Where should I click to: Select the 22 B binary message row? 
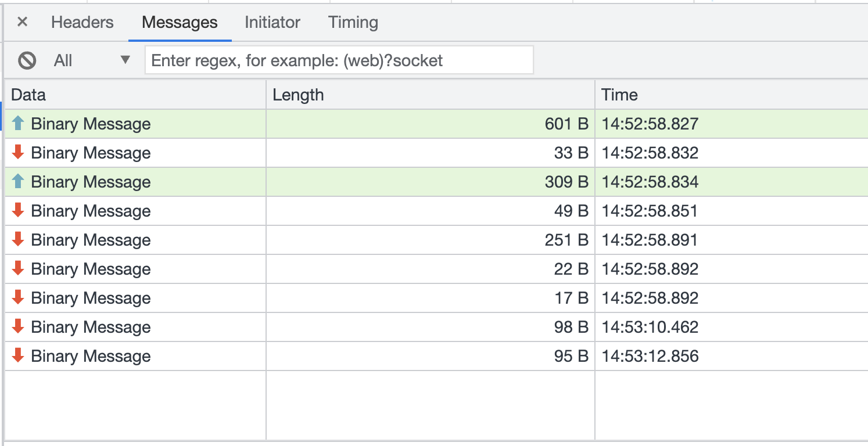[91, 269]
